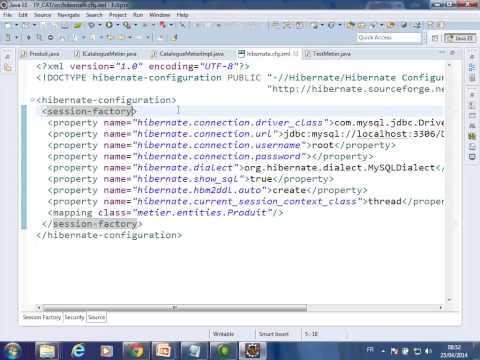Open the Window menu
This screenshot has width=480, height=360.
tap(159, 15)
